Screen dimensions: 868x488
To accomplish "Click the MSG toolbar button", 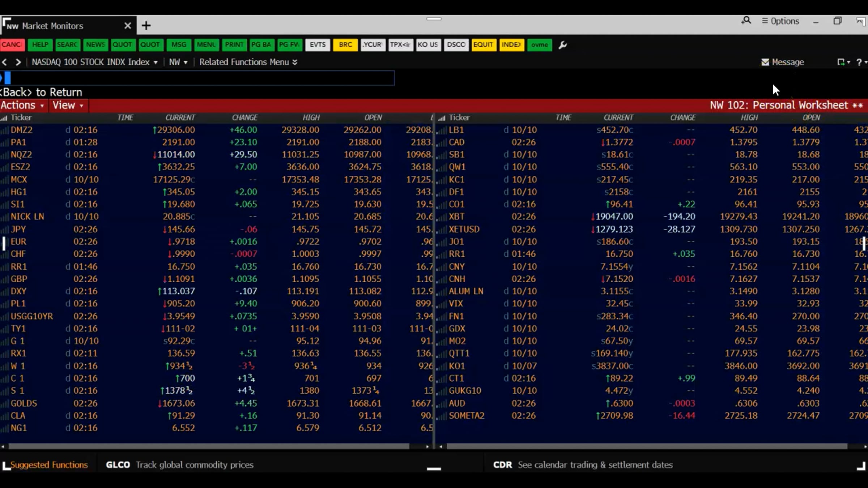I will [179, 45].
